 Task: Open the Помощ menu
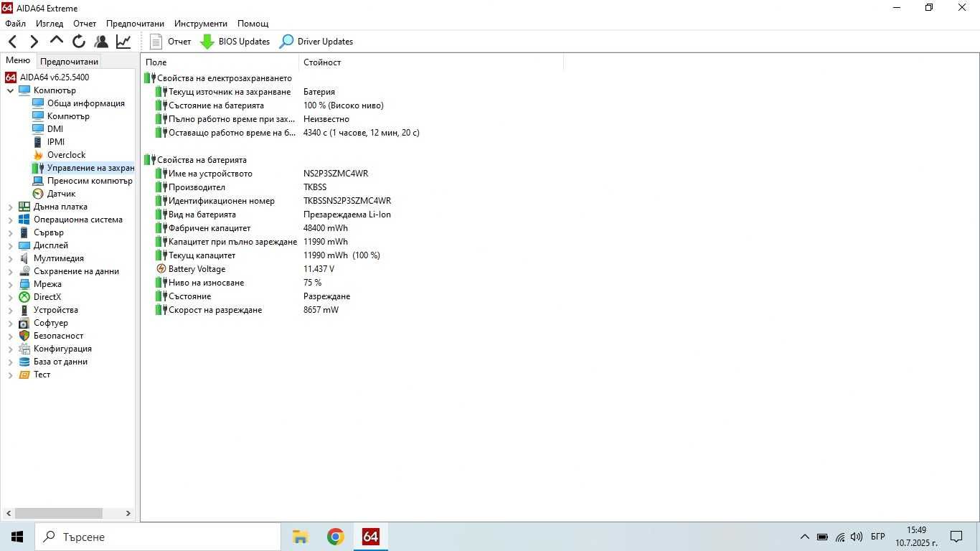click(253, 24)
